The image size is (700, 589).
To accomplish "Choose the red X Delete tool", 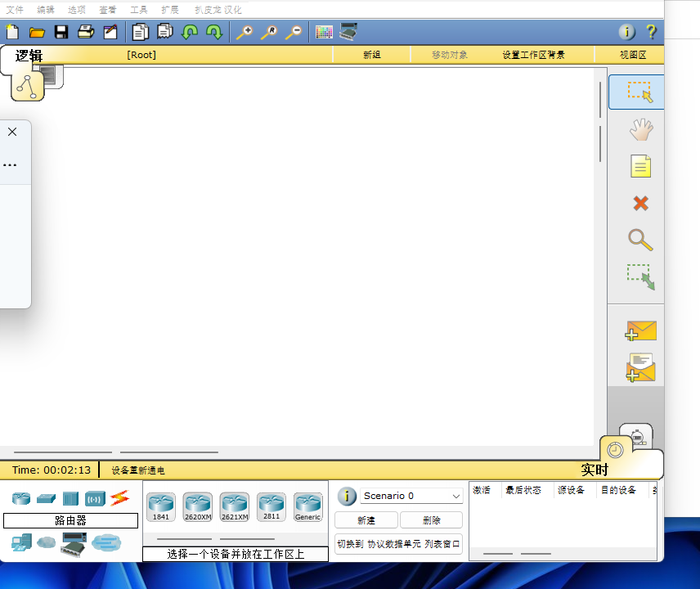I will pos(640,204).
